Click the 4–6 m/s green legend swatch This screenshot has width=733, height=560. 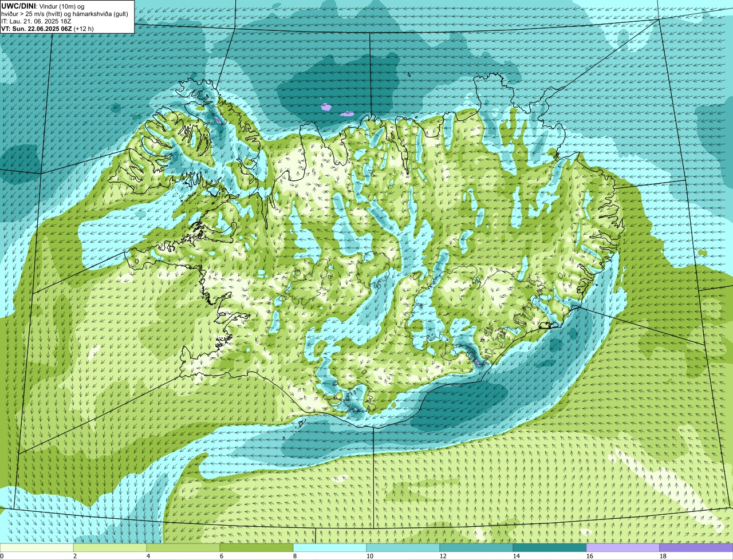point(183,548)
